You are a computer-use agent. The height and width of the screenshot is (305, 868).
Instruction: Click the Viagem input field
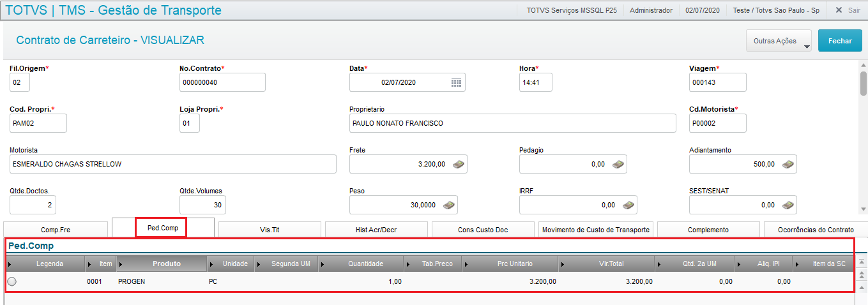(718, 82)
